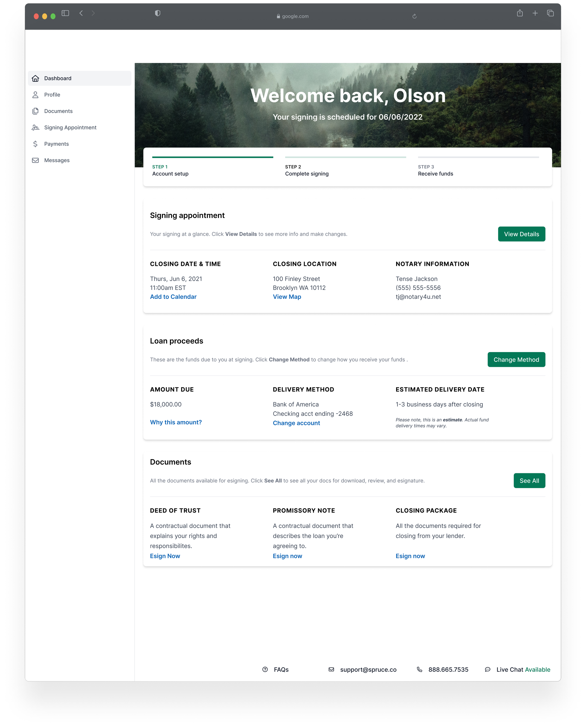The width and height of the screenshot is (586, 728).
Task: Click the phone icon beside 888.665.7535
Action: (420, 670)
